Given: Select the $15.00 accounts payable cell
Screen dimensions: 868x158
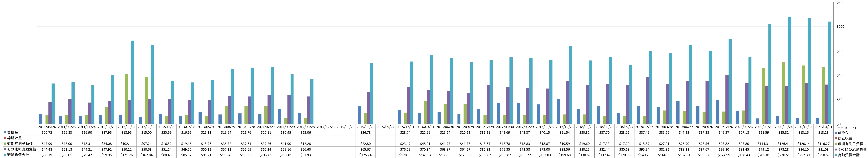Looking at the screenshot, I should [x=147, y=133].
